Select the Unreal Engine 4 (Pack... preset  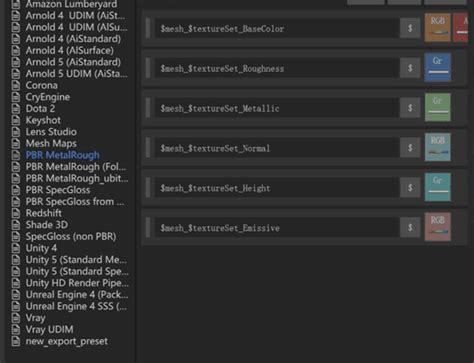coord(71,295)
